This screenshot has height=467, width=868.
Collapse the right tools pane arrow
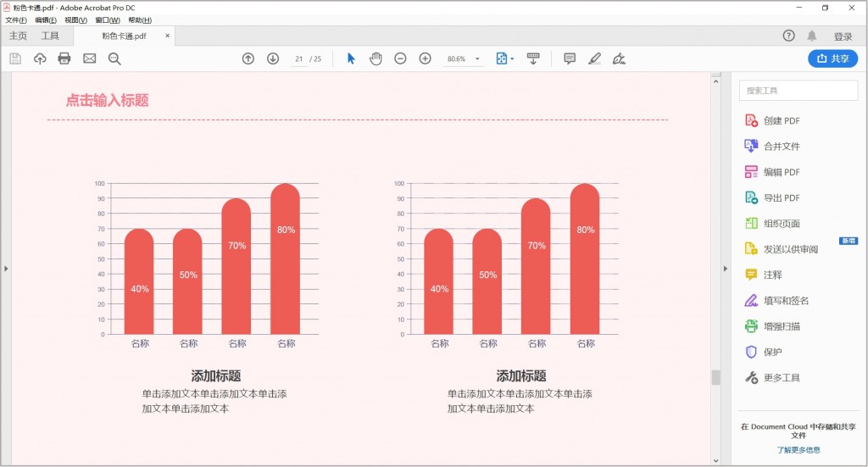726,269
